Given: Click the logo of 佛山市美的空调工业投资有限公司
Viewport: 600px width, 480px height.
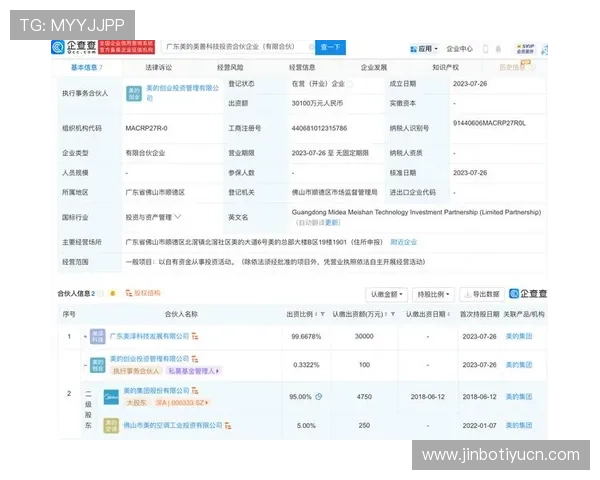Looking at the screenshot, I should pos(111,425).
